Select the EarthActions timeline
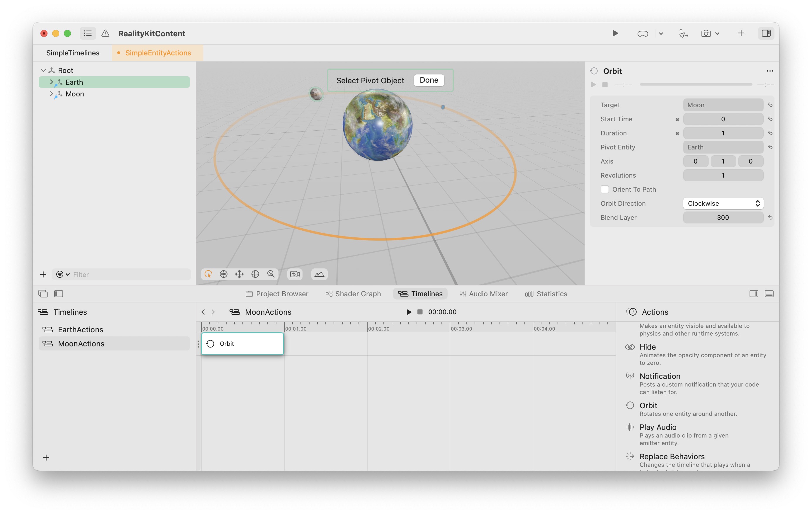 point(80,329)
